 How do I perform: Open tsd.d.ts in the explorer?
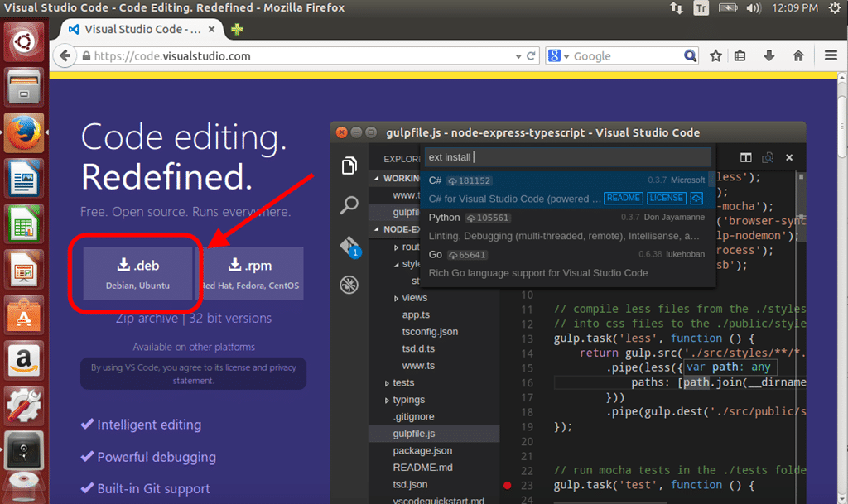418,348
